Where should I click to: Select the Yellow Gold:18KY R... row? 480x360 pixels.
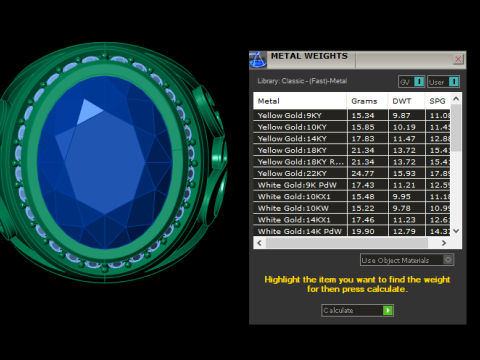click(352, 162)
